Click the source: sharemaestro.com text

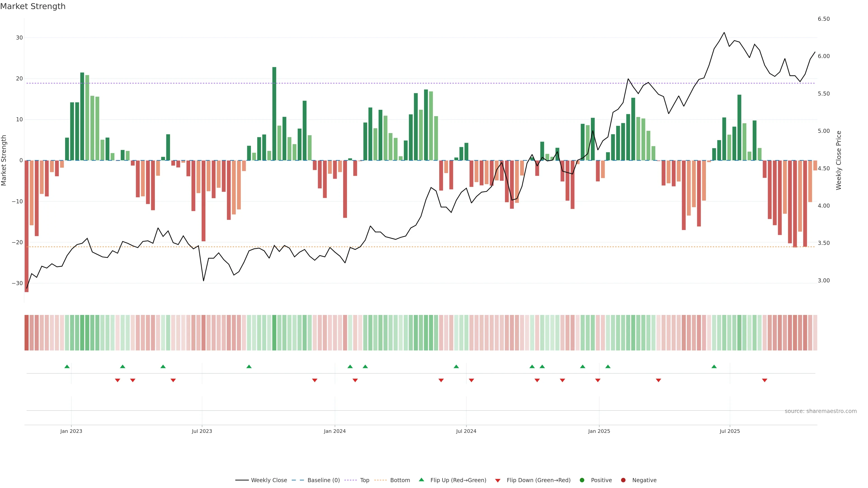tap(821, 411)
